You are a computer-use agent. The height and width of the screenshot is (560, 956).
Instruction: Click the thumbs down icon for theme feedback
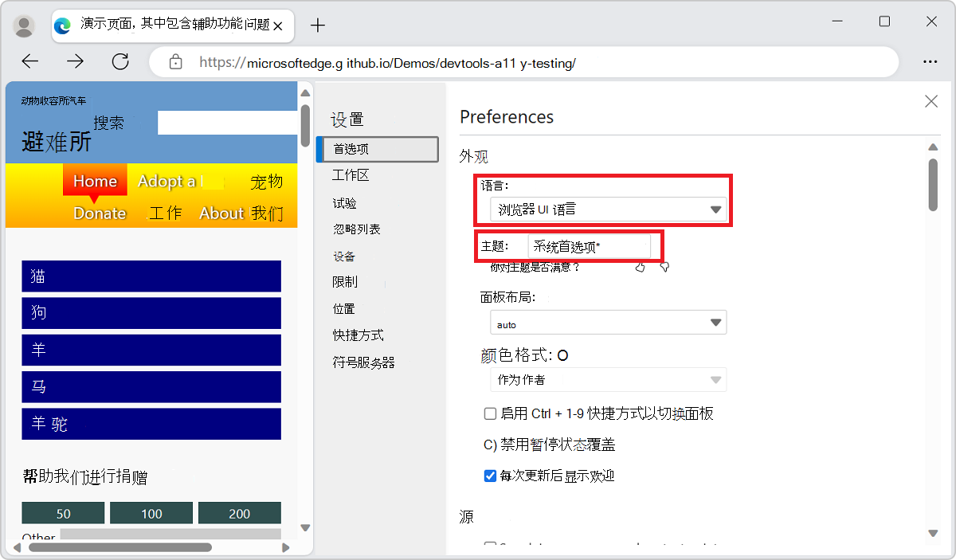tap(664, 267)
